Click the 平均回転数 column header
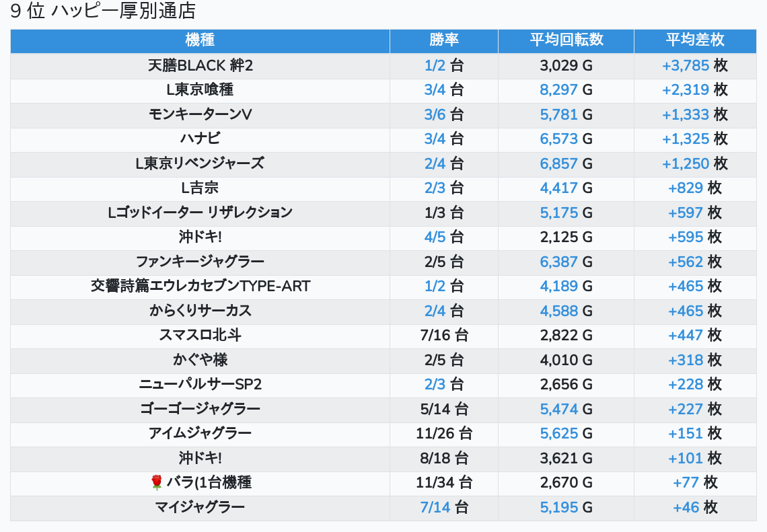Viewport: 767px width, 532px height. coord(566,40)
